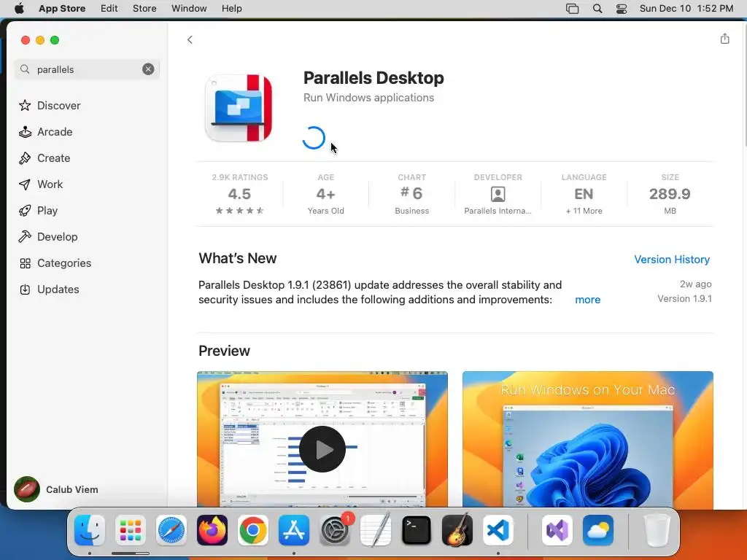
Task: Open the Run Windows on Your Mac screenshot
Action: click(x=588, y=439)
